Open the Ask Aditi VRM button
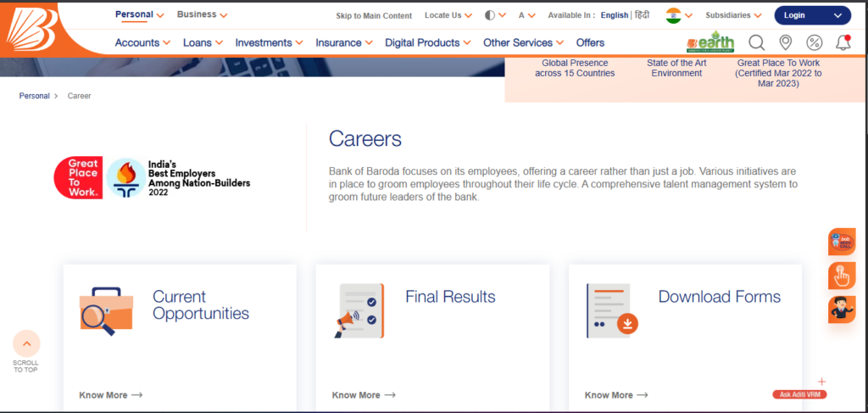The height and width of the screenshot is (413, 868). 799,394
